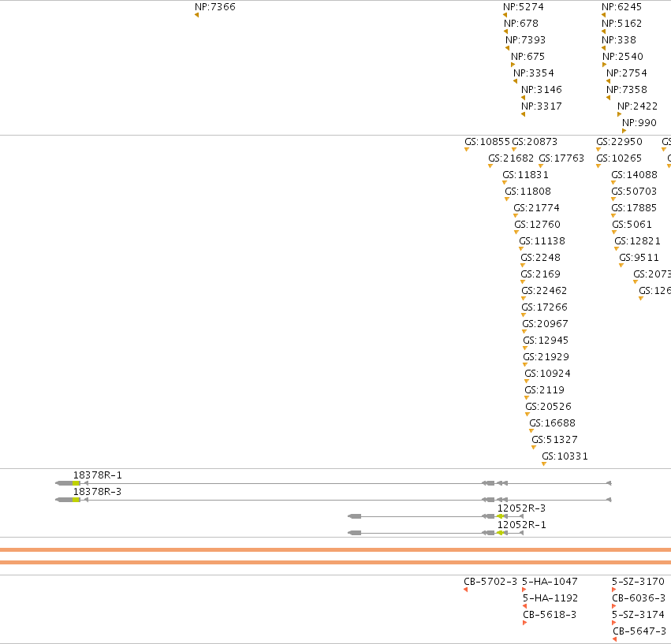
Task: Open the NP:5162 feature
Action: tap(621, 24)
